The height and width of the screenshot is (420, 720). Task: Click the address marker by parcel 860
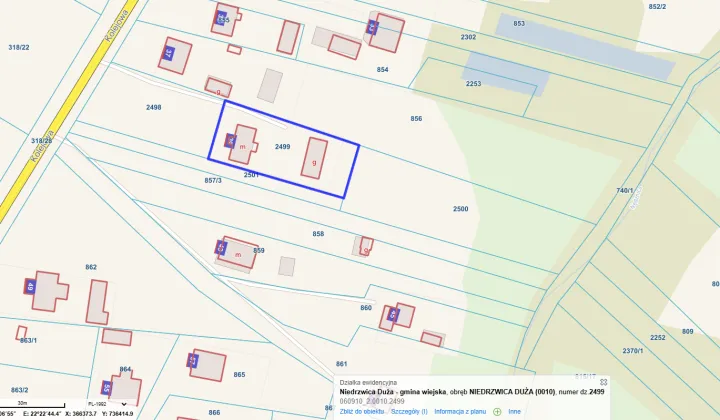click(393, 315)
